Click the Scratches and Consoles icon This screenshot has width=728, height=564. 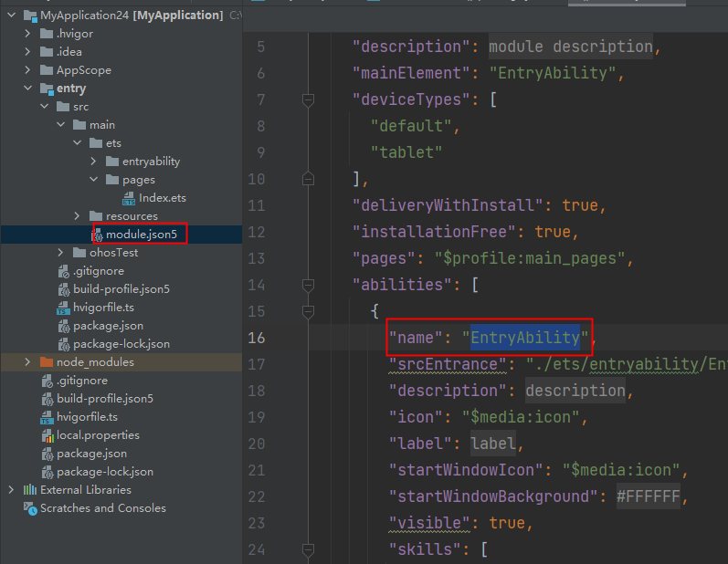click(x=30, y=508)
